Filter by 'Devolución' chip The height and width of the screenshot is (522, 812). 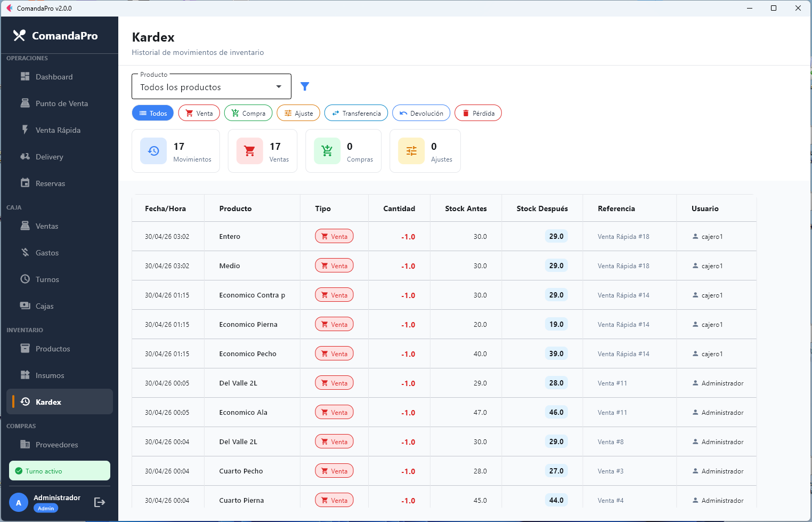(421, 113)
